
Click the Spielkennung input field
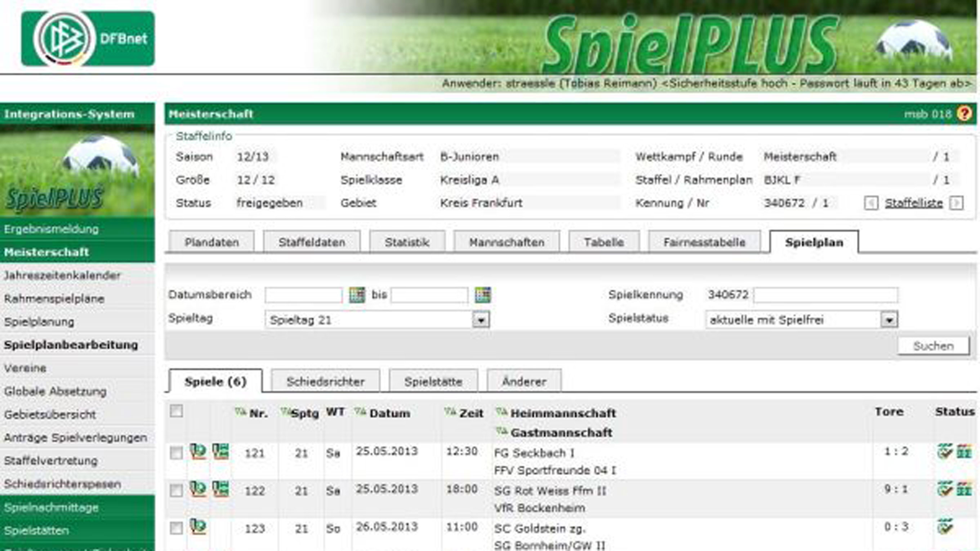(825, 295)
